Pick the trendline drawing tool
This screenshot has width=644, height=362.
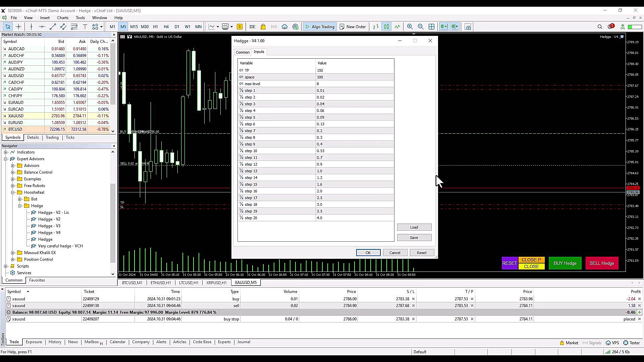(x=53, y=27)
